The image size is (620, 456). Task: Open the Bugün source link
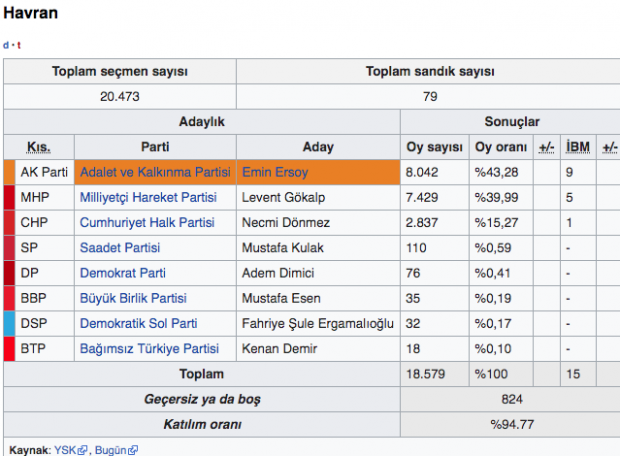[x=110, y=451]
